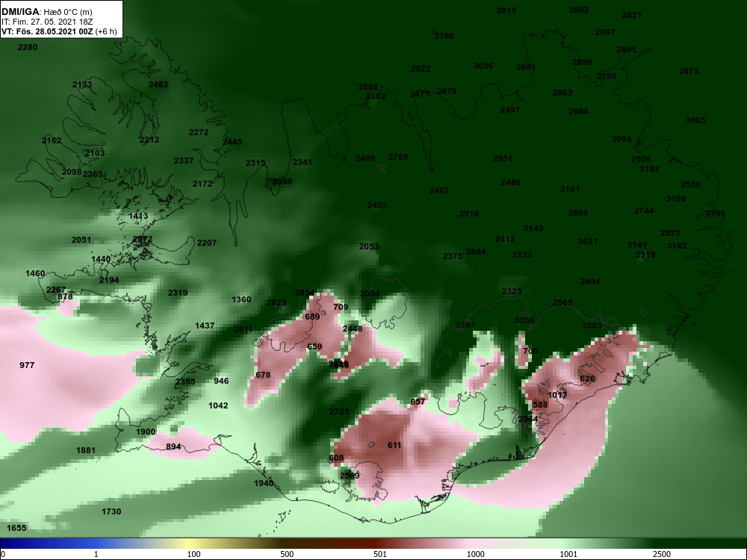Click the valid time line 'VT: Fös. 28.05.2021 00Z'
Screen dimensions: 747x560
(47, 31)
